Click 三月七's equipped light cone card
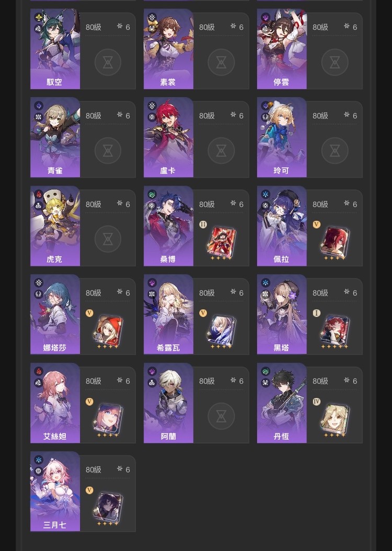The height and width of the screenshot is (551, 392). (108, 507)
